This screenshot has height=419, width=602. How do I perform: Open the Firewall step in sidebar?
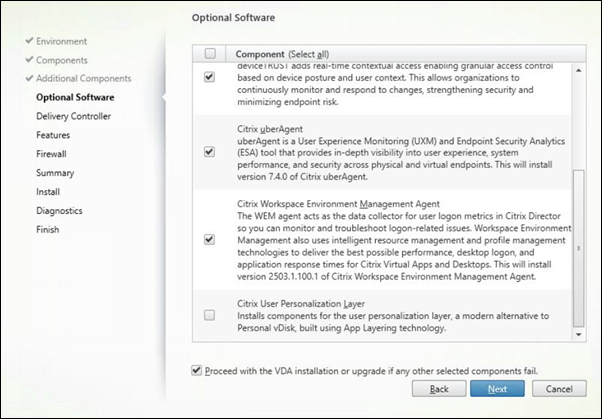click(51, 154)
